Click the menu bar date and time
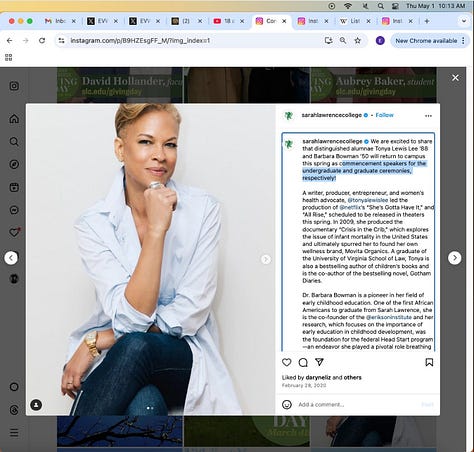Viewport: 474px width, 452px height. pos(435,6)
